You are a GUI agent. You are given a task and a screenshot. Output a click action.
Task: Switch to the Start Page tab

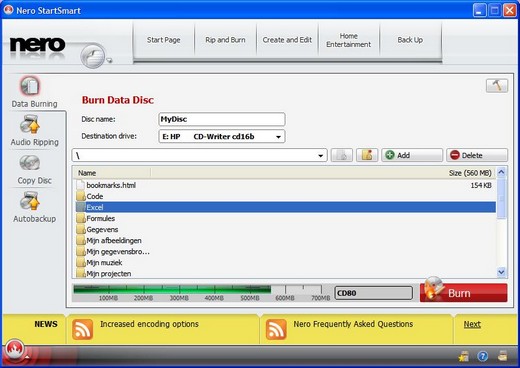pyautogui.click(x=163, y=40)
